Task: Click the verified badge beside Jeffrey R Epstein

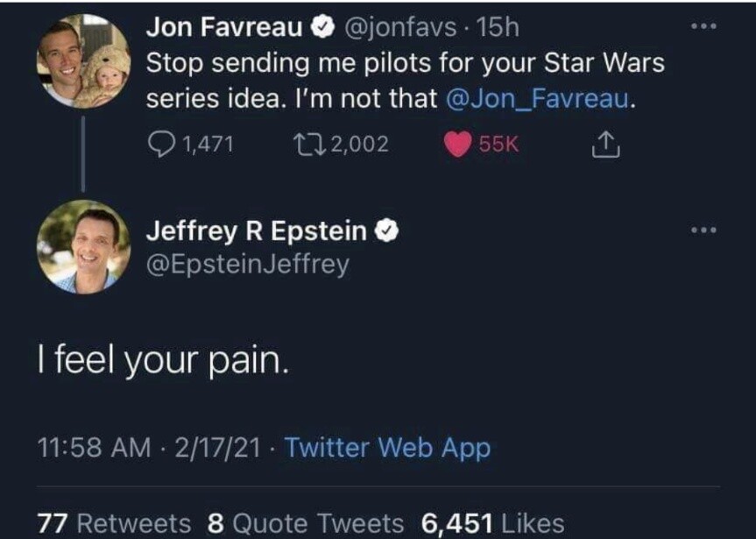Action: pyautogui.click(x=387, y=231)
